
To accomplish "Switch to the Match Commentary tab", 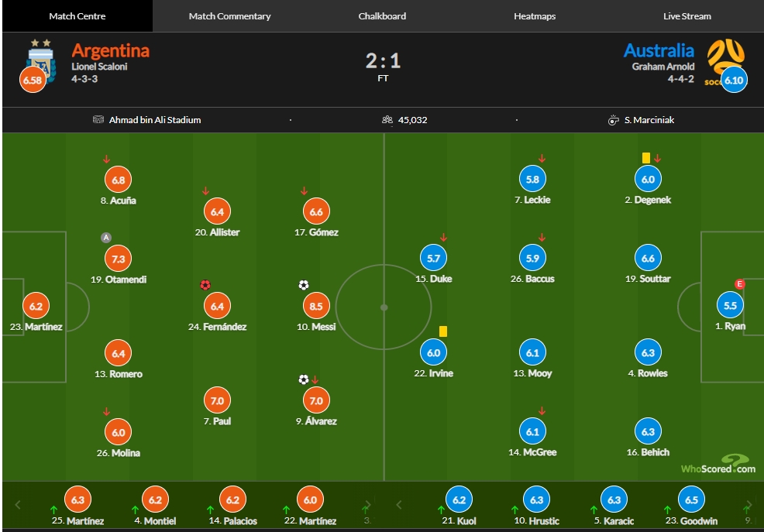I will [229, 16].
